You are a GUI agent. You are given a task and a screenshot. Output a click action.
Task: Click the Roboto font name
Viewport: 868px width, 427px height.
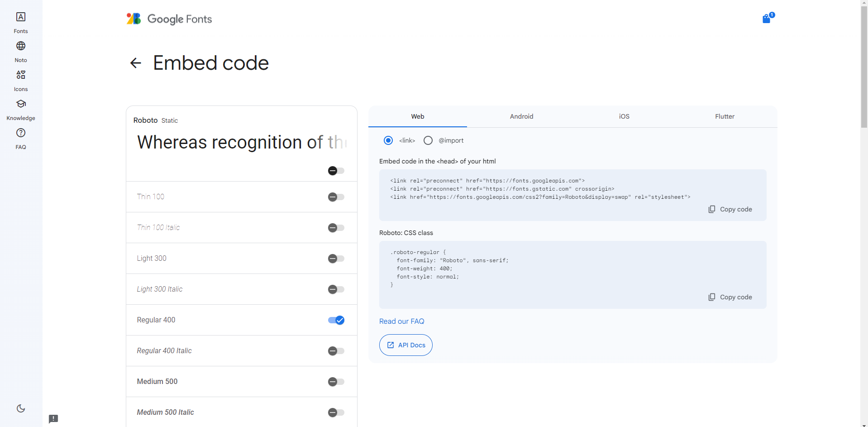coord(145,120)
